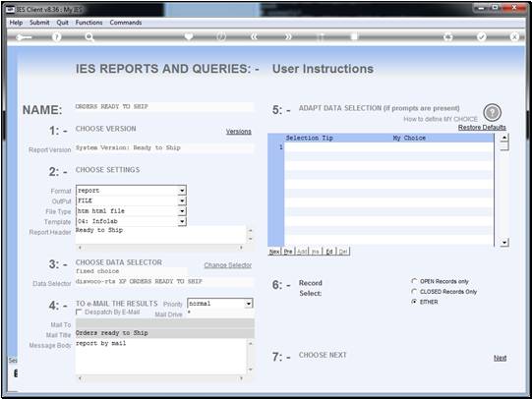
Task: Select CLOSED Records Only option
Action: tap(414, 291)
